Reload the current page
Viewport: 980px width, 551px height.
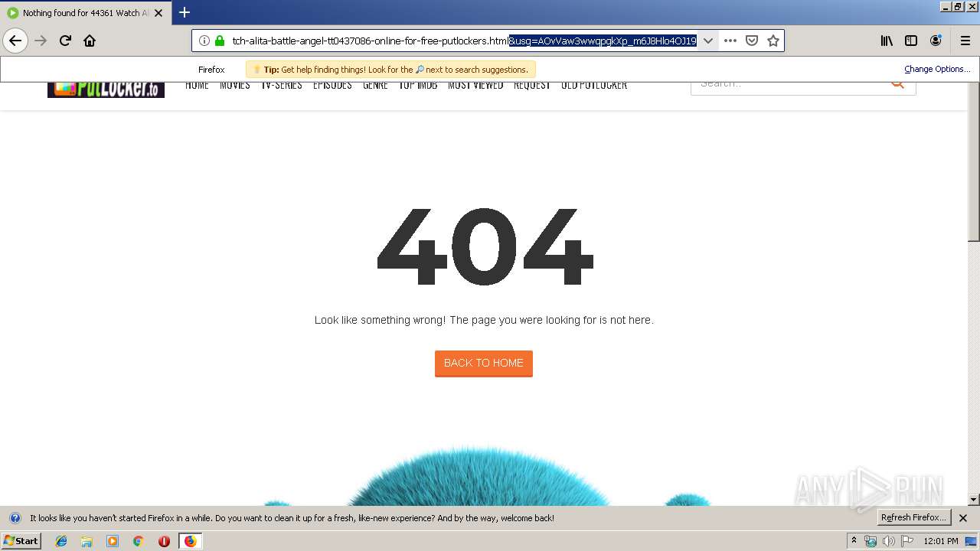point(65,41)
